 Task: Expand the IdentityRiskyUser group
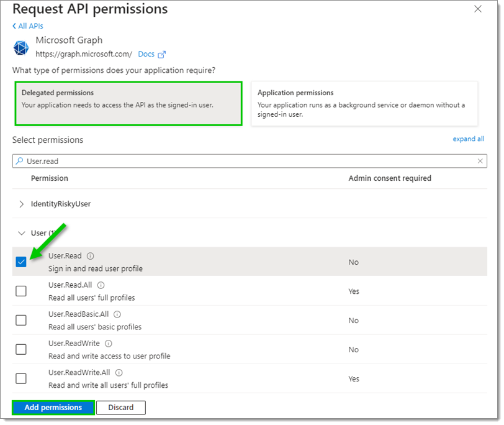tap(21, 204)
